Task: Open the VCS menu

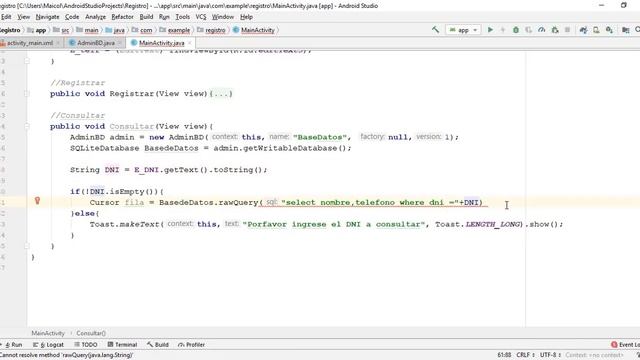Action: pos(201,17)
